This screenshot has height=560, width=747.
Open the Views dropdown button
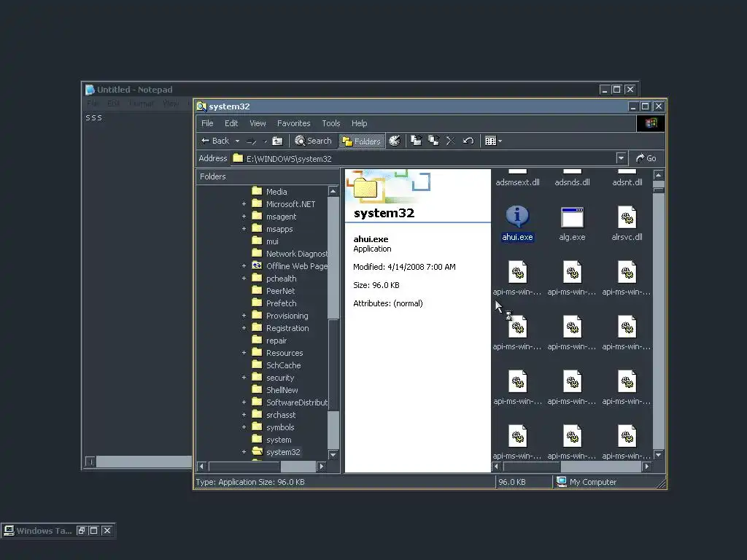pyautogui.click(x=493, y=141)
